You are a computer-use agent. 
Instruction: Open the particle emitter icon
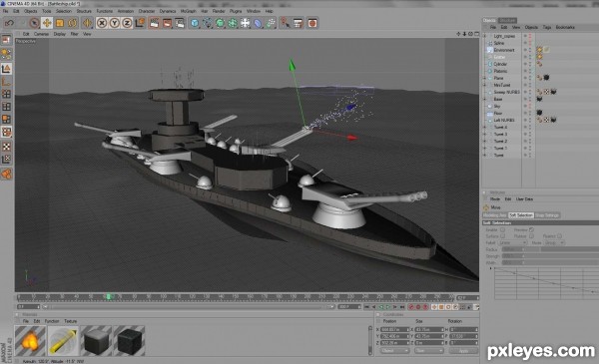coord(271,23)
